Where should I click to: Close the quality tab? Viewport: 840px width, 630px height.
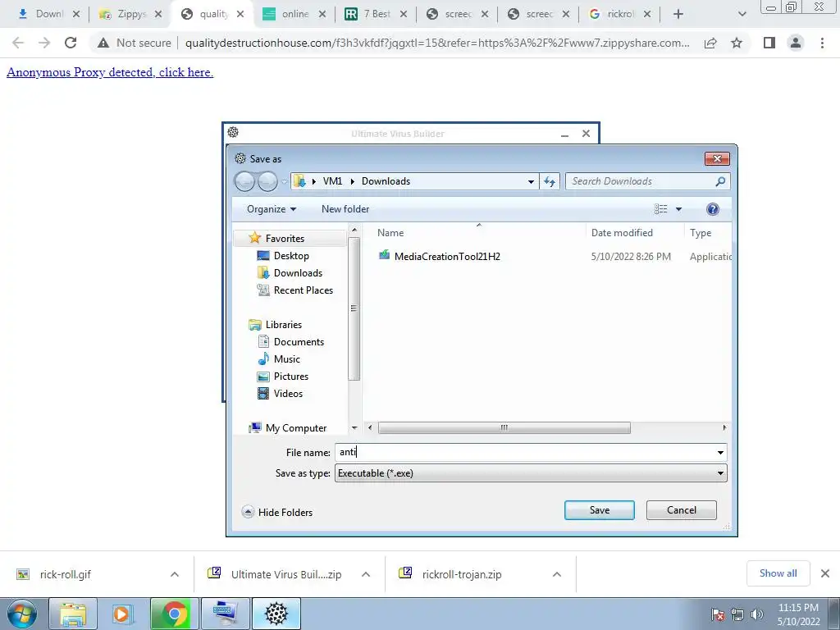click(240, 15)
